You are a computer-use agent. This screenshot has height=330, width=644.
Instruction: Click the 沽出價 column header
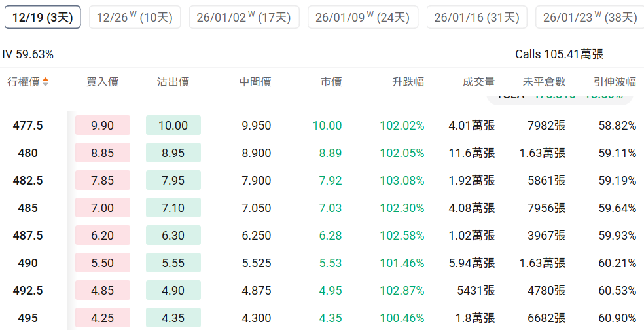173,82
